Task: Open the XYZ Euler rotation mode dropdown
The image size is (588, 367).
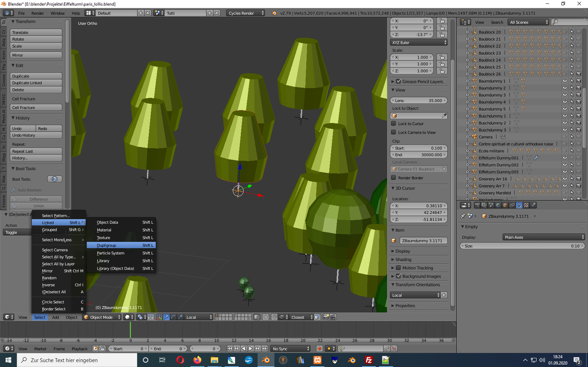Action: pos(418,43)
